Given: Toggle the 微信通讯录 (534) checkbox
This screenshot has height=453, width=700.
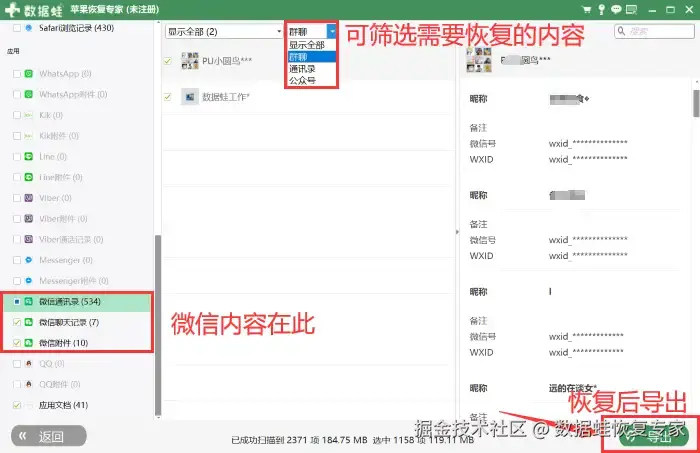Looking at the screenshot, I should [17, 302].
